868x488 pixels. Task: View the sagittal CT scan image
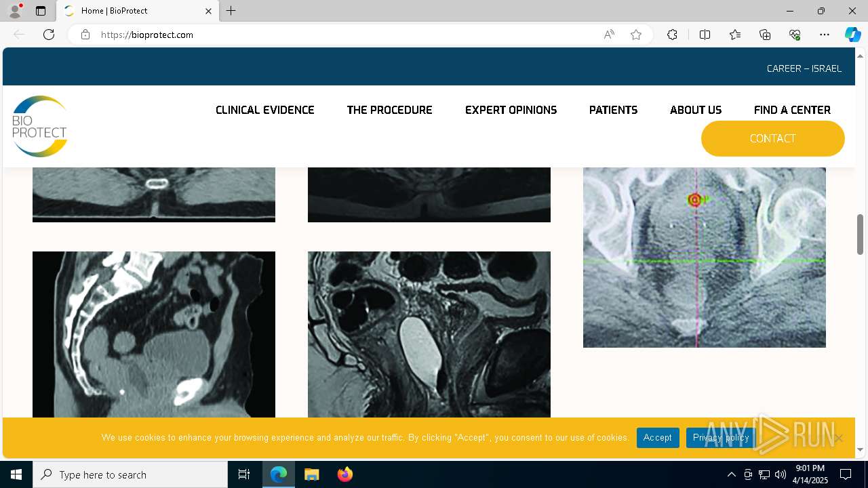(x=154, y=335)
